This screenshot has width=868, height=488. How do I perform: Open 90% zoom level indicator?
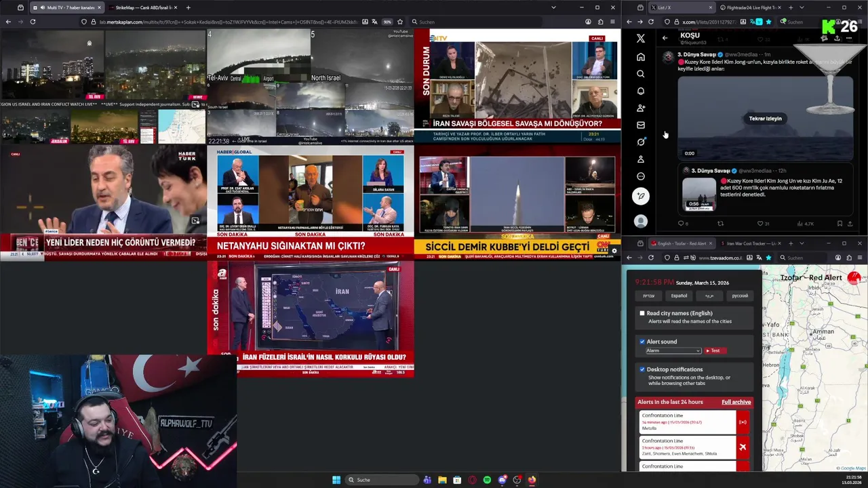pos(387,22)
